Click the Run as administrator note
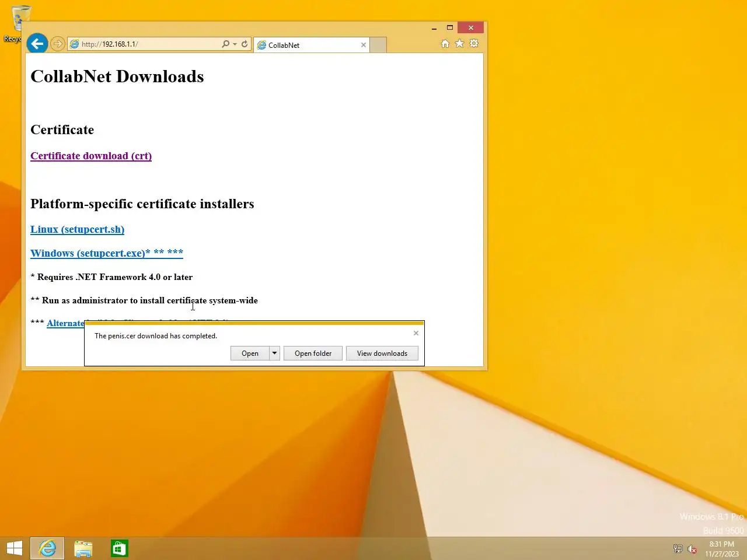 click(144, 300)
